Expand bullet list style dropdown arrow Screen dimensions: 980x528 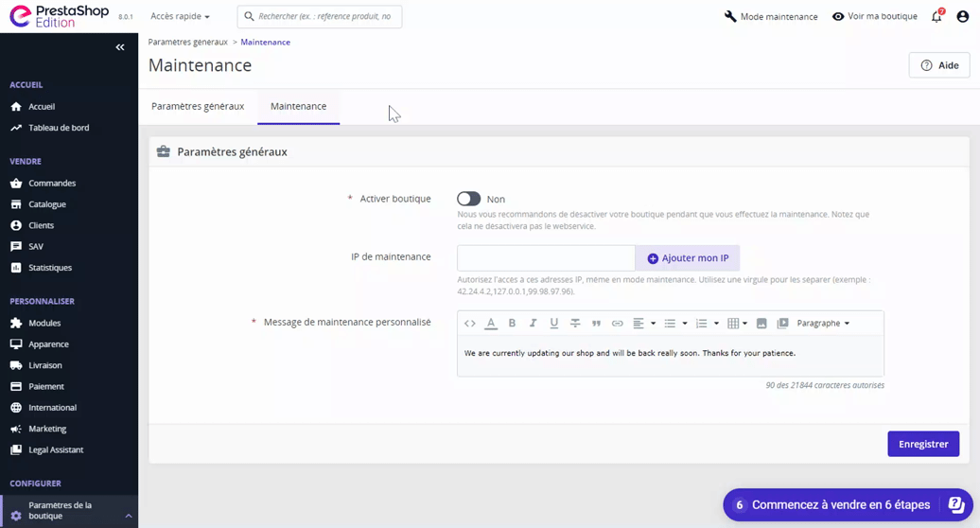coord(685,324)
